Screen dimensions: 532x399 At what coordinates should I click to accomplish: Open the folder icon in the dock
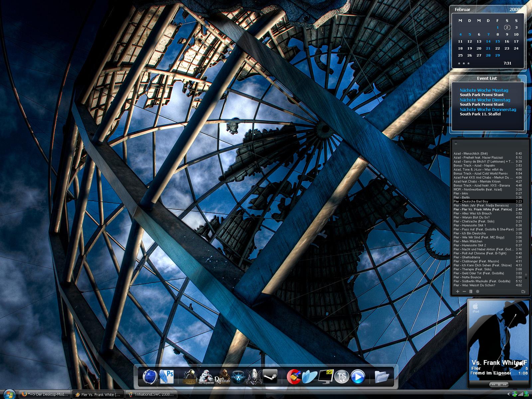click(x=382, y=377)
